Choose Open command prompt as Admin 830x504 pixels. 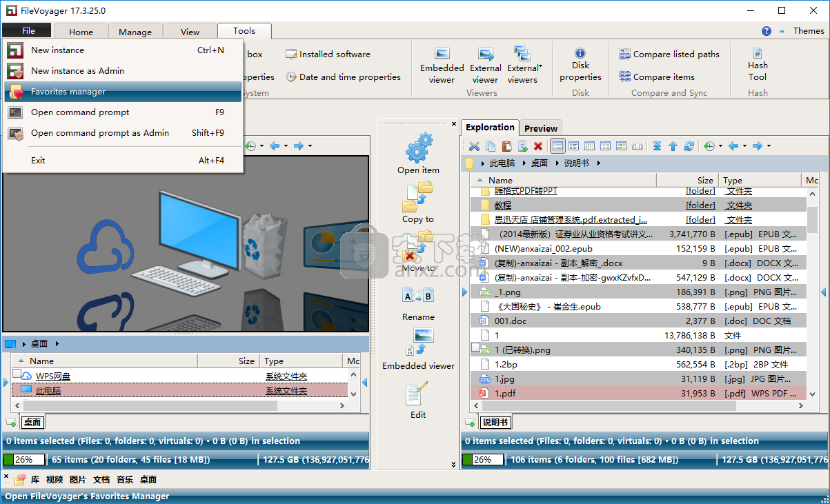click(123, 133)
